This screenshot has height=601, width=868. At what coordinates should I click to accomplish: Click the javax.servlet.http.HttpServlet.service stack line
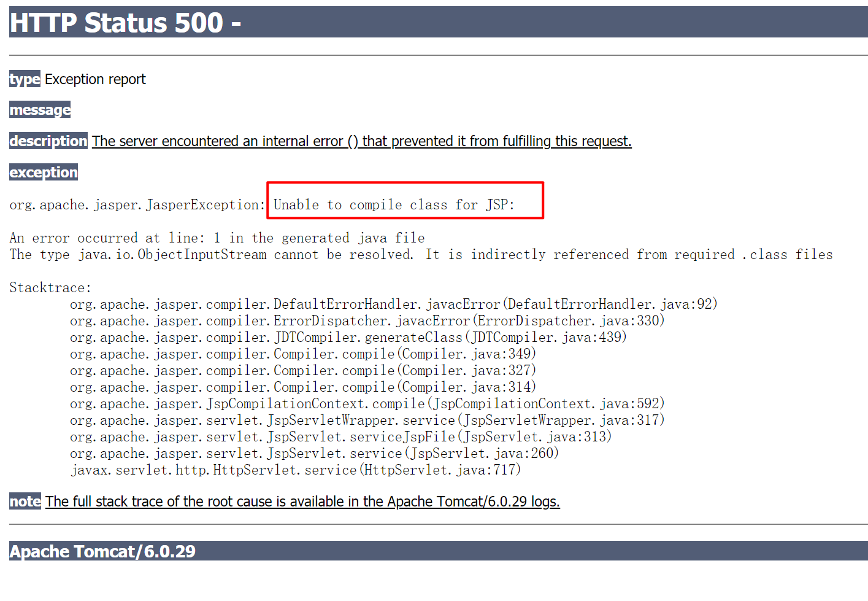pyautogui.click(x=295, y=470)
